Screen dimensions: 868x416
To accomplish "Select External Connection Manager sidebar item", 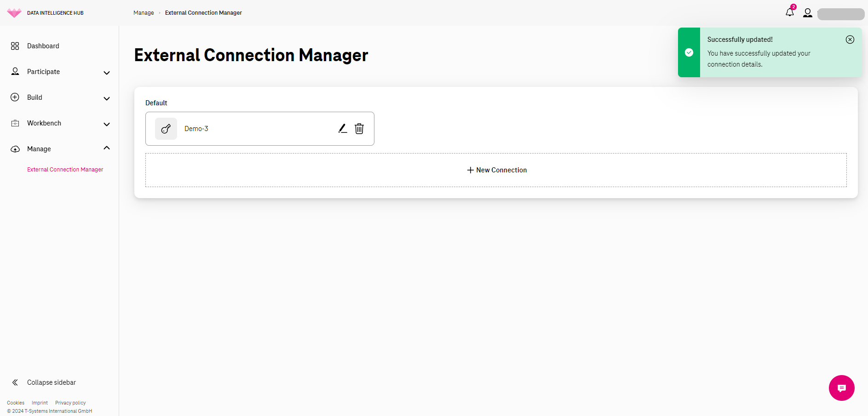I will pyautogui.click(x=65, y=170).
